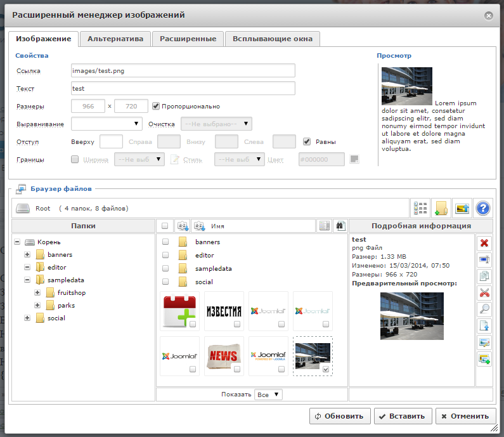Click the border style pencil icon
This screenshot has width=504, height=437.
pos(175,159)
